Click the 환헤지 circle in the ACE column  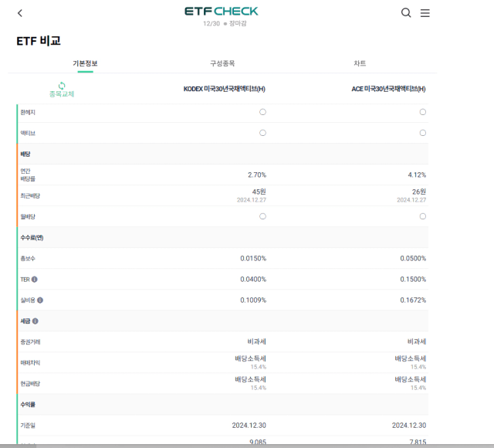(423, 112)
